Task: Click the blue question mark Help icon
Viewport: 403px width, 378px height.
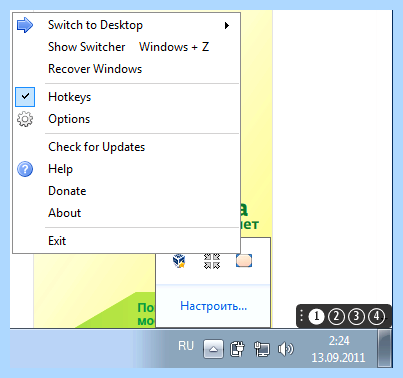Action: click(x=25, y=169)
